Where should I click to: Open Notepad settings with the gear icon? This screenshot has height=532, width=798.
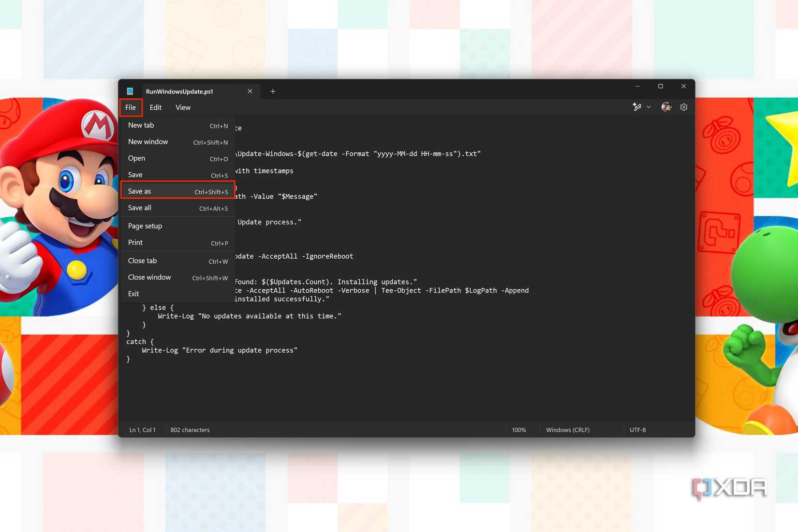[683, 107]
